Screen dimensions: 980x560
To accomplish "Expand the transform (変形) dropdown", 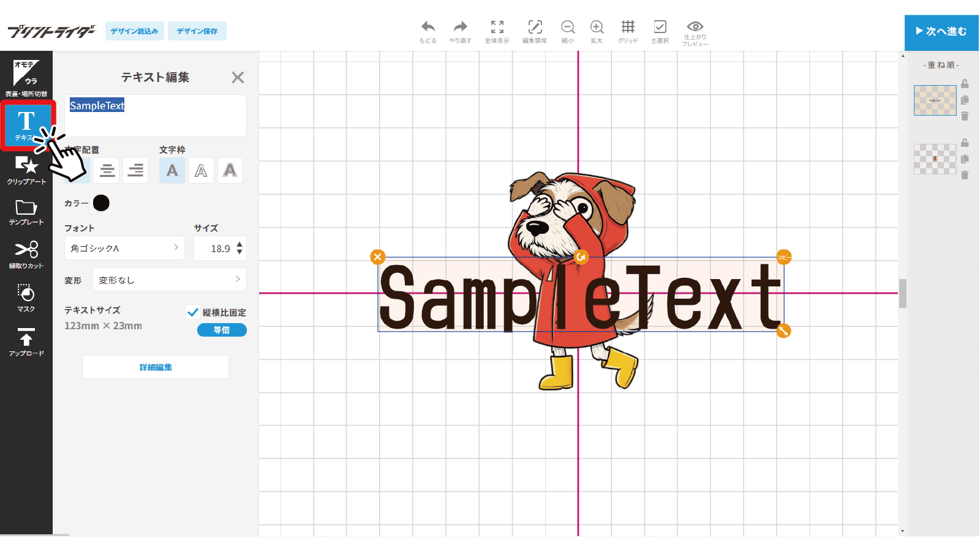I will click(170, 280).
